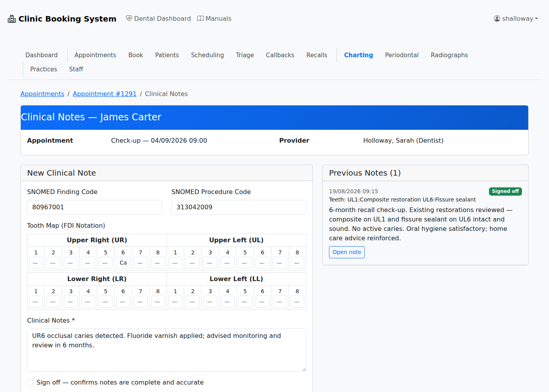The width and height of the screenshot is (549, 392).
Task: Click the 'Signed off' status badge
Action: 505,191
